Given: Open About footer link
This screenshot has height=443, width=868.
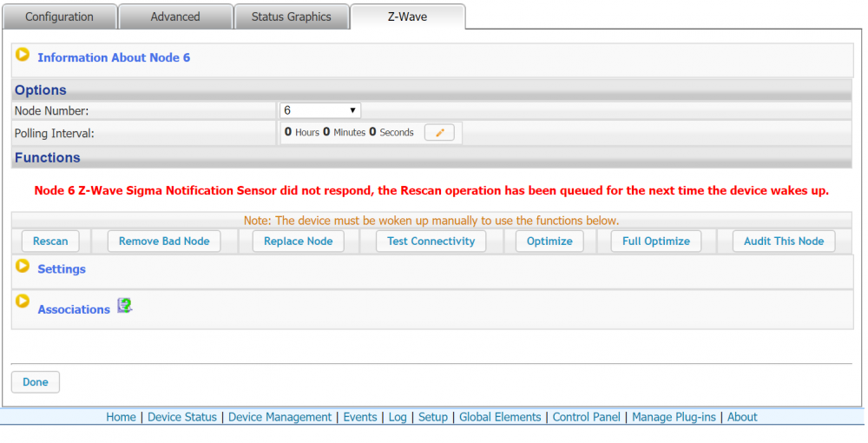Looking at the screenshot, I should point(742,417).
